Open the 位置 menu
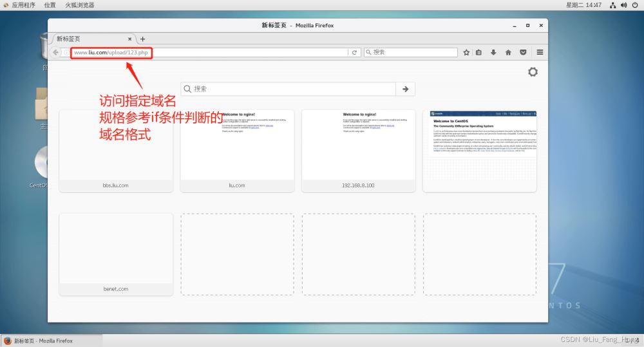644x347 pixels. point(50,5)
